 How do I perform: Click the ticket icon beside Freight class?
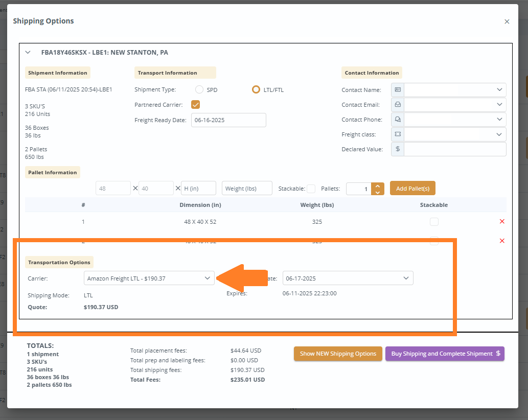pyautogui.click(x=397, y=134)
